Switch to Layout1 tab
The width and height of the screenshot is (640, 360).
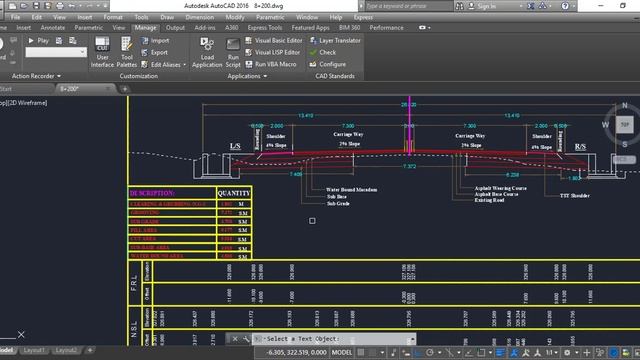(33, 350)
